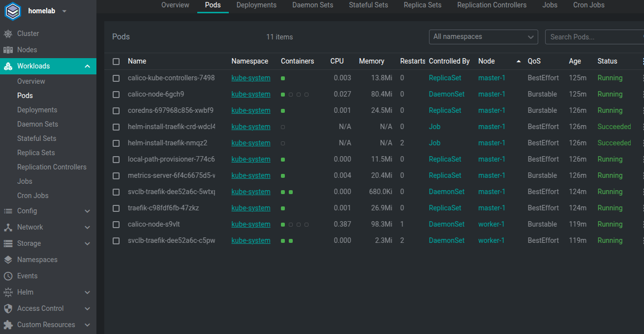
Task: Click the Nodes icon in sidebar
Action: point(8,50)
